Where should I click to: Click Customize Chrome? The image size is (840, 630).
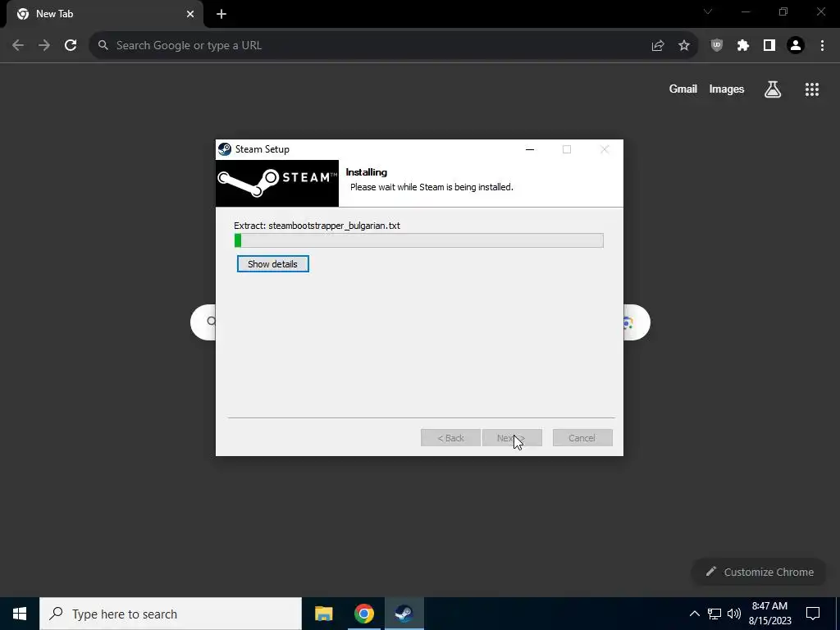[x=760, y=572]
